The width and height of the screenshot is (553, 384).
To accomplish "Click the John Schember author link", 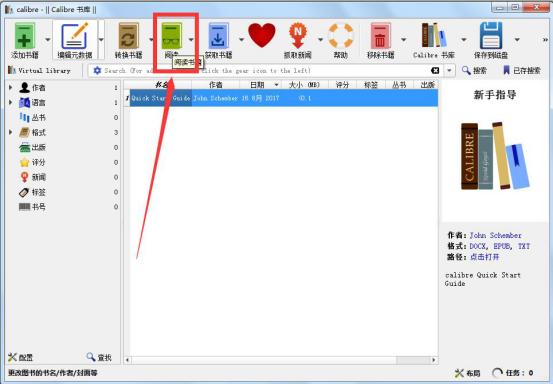I will pyautogui.click(x=495, y=235).
